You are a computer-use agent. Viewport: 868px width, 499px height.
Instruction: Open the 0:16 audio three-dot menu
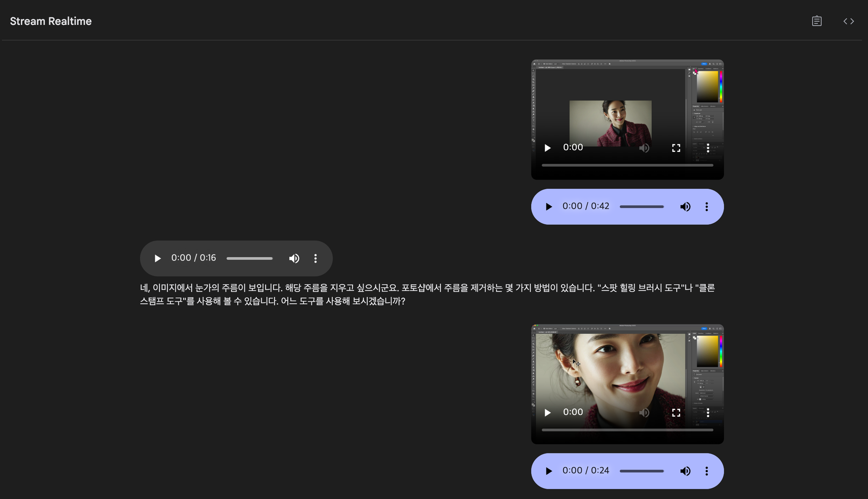click(316, 258)
